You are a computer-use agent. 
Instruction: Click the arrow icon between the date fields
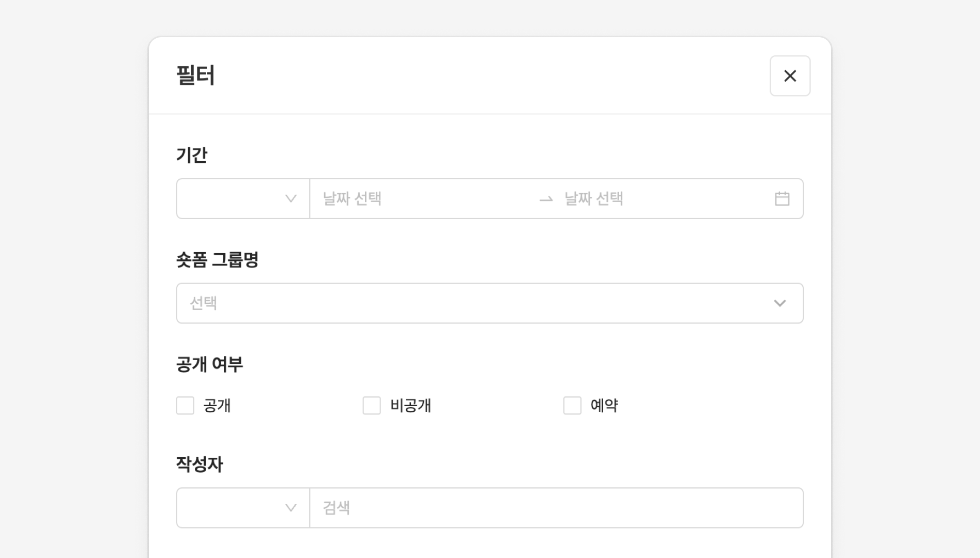pyautogui.click(x=546, y=199)
